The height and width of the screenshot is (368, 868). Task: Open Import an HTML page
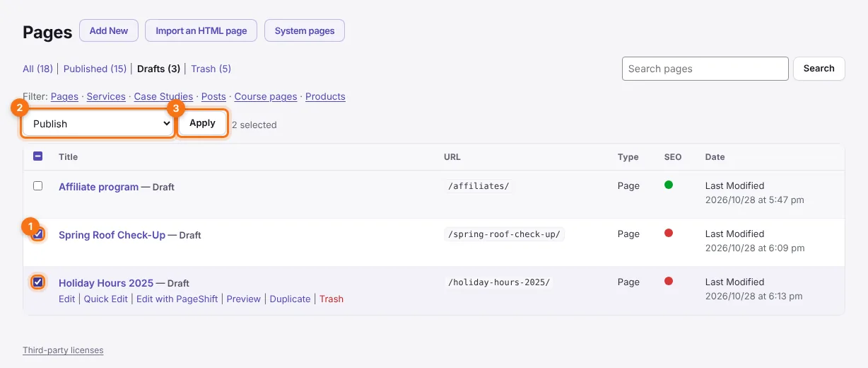201,31
